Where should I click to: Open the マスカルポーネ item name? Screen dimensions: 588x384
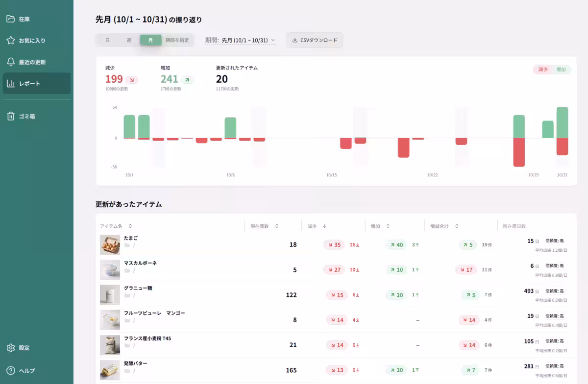[140, 263]
